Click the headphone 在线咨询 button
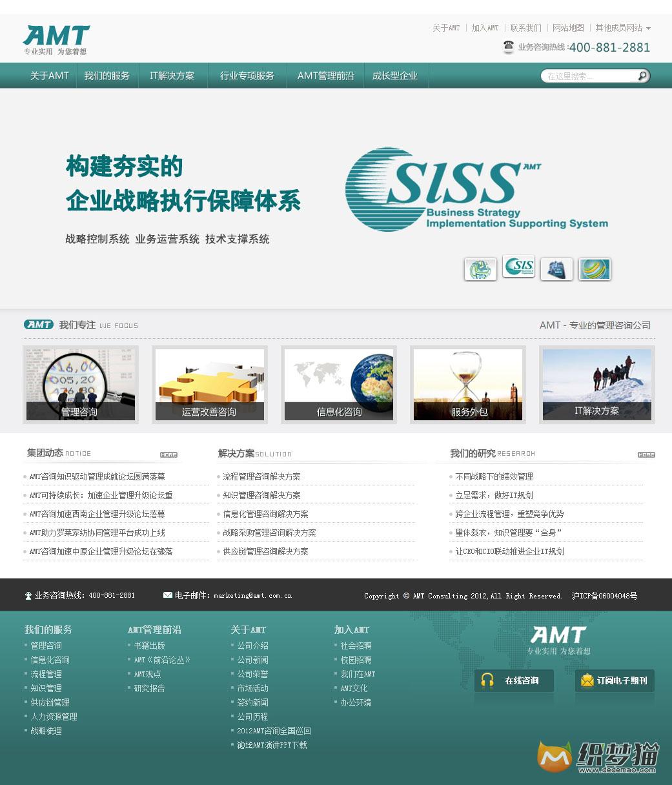 click(x=514, y=680)
